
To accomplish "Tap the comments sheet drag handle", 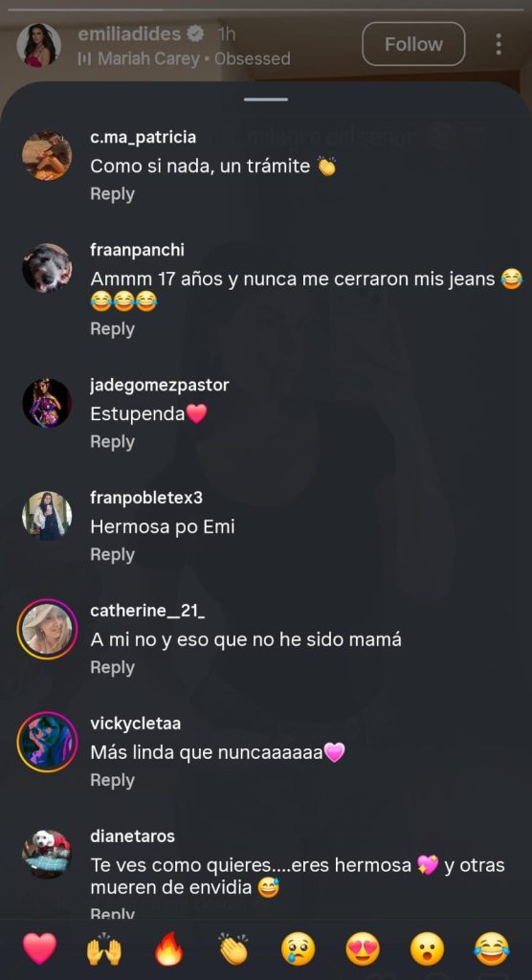I will tap(266, 100).
